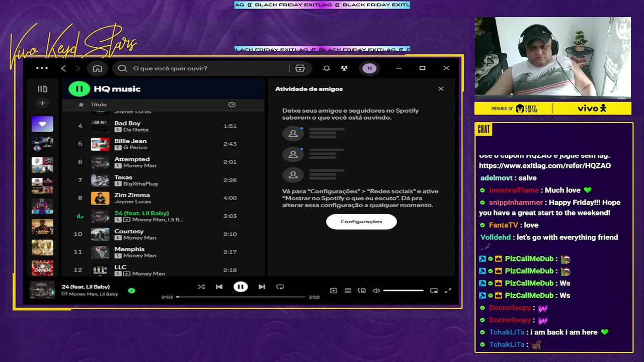Click the Zim Zimma album cover
644x362 pixels.
coord(100,198)
